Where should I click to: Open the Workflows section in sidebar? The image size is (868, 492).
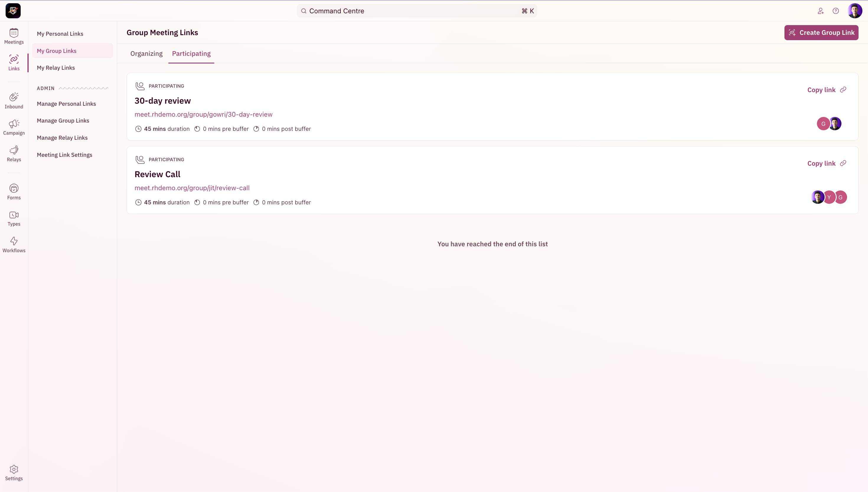pos(14,245)
